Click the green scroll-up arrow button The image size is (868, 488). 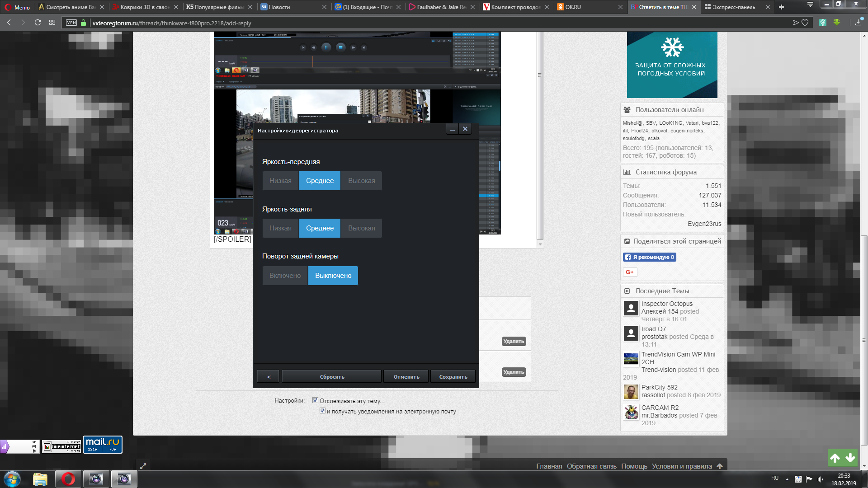coord(835,458)
